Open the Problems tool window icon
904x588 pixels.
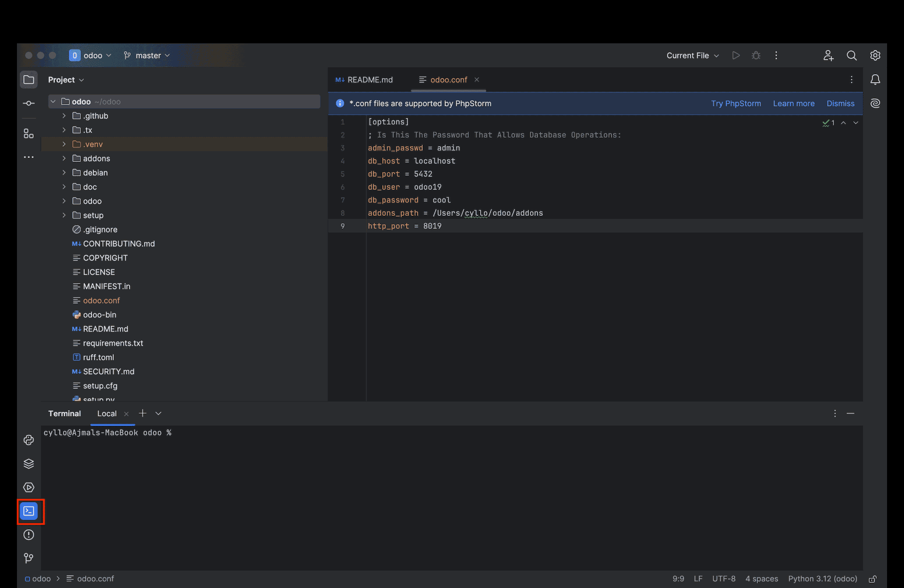click(x=29, y=535)
